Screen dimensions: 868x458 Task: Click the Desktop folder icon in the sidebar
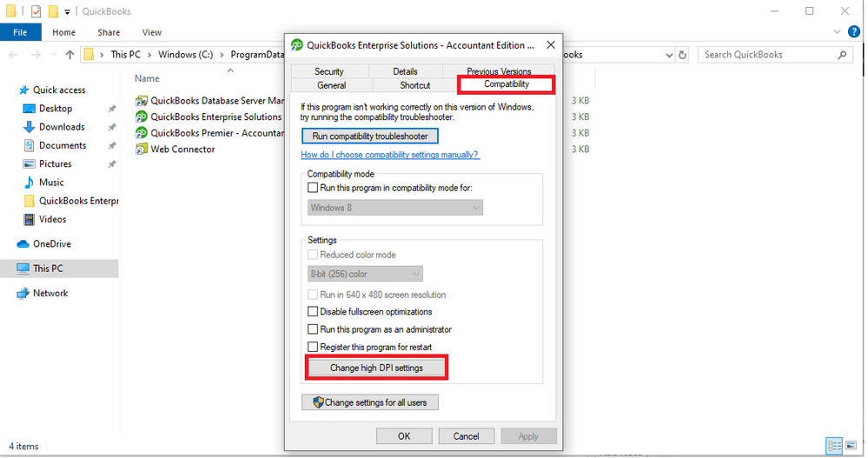point(29,109)
